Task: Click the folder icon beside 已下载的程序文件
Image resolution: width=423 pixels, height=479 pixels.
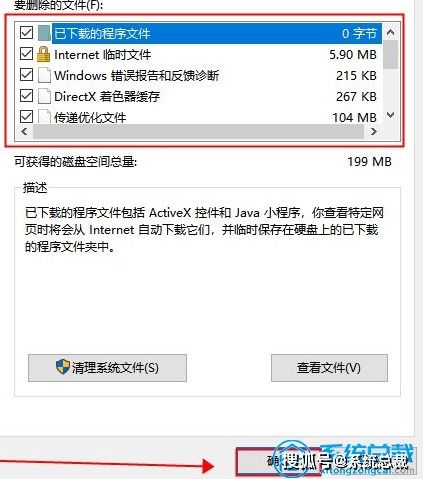Action: (x=44, y=33)
